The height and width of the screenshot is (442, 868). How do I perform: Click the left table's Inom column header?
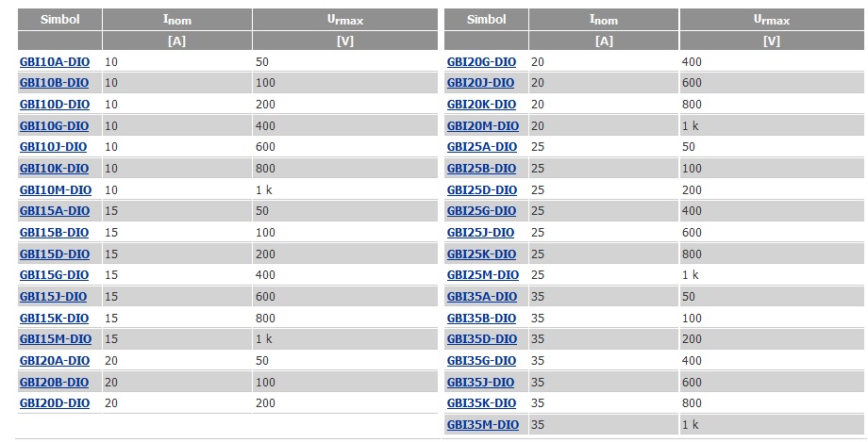[177, 20]
